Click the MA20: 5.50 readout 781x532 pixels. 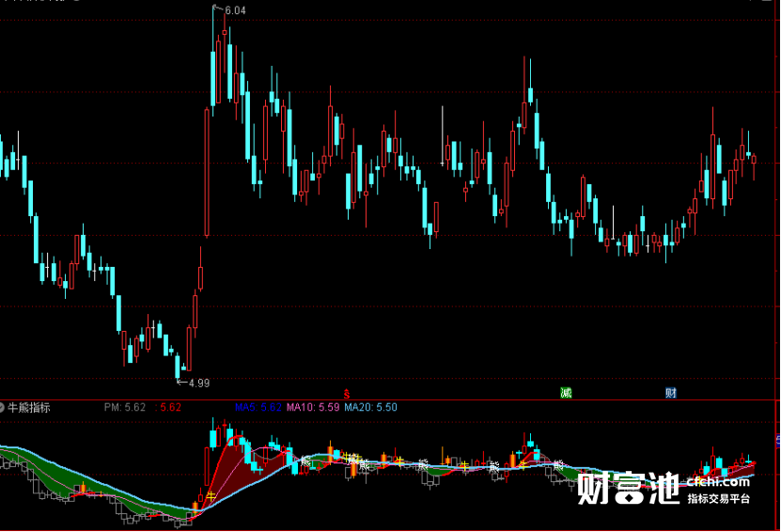(x=370, y=408)
